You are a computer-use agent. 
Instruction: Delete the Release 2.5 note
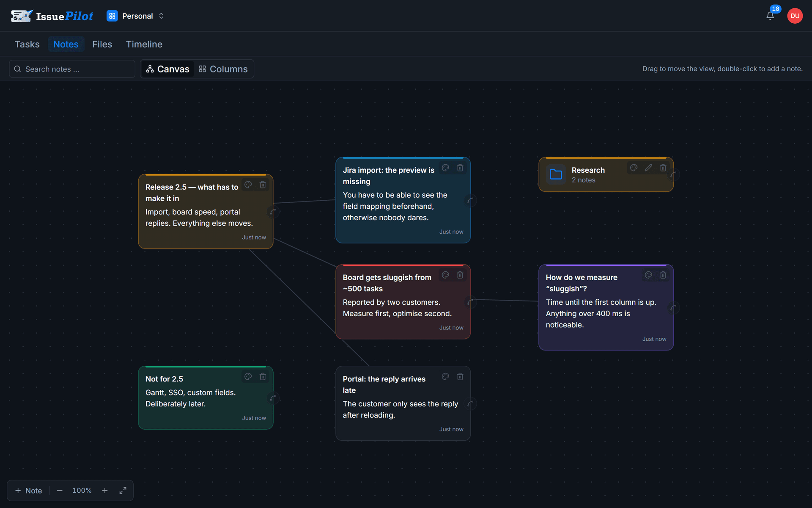pyautogui.click(x=263, y=185)
